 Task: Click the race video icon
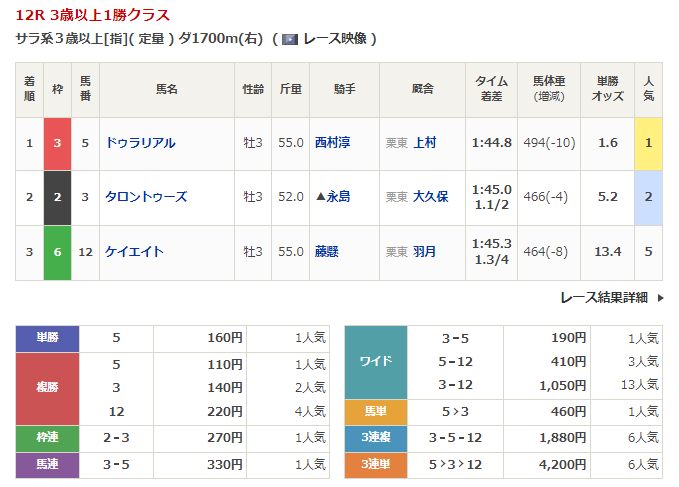pyautogui.click(x=289, y=39)
